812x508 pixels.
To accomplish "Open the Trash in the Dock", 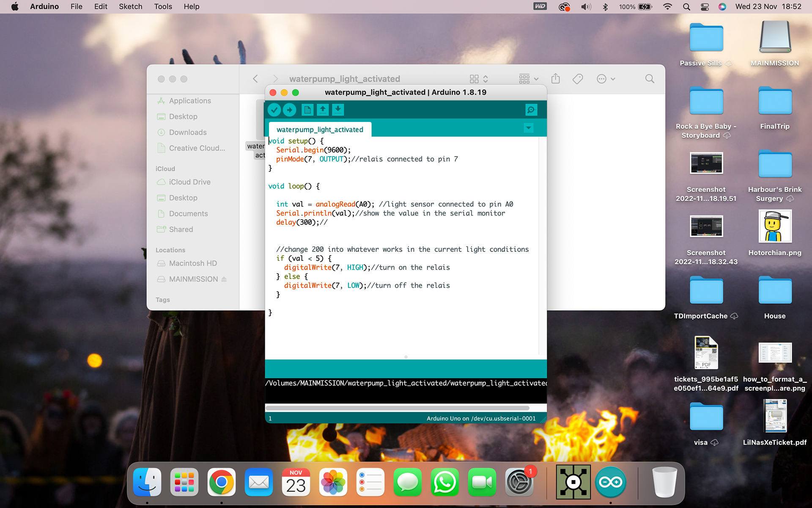I will 665,482.
